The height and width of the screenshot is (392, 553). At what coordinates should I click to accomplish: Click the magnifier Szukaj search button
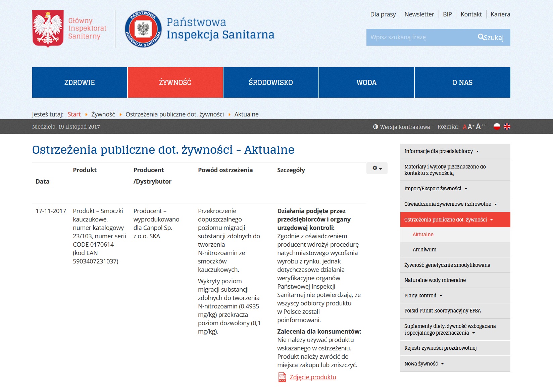(x=491, y=37)
